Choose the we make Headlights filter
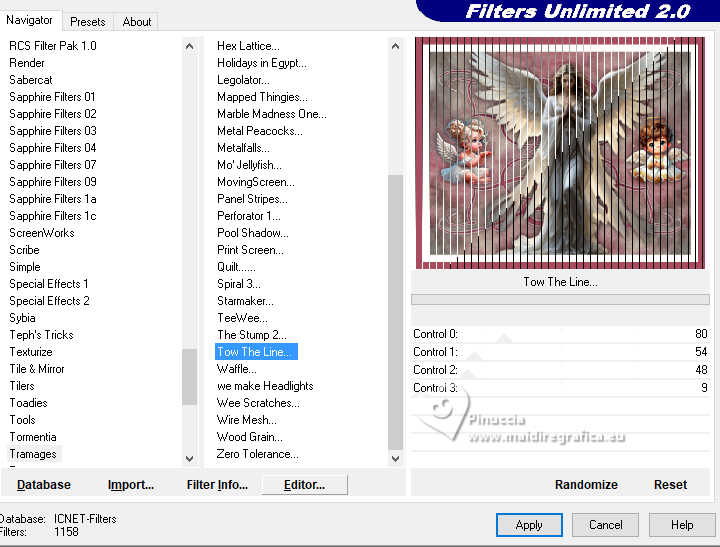The height and width of the screenshot is (547, 720). coord(265,386)
